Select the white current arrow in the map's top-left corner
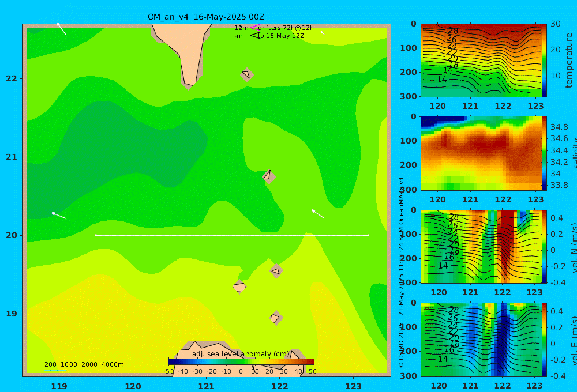577x392 pixels. 62,29
